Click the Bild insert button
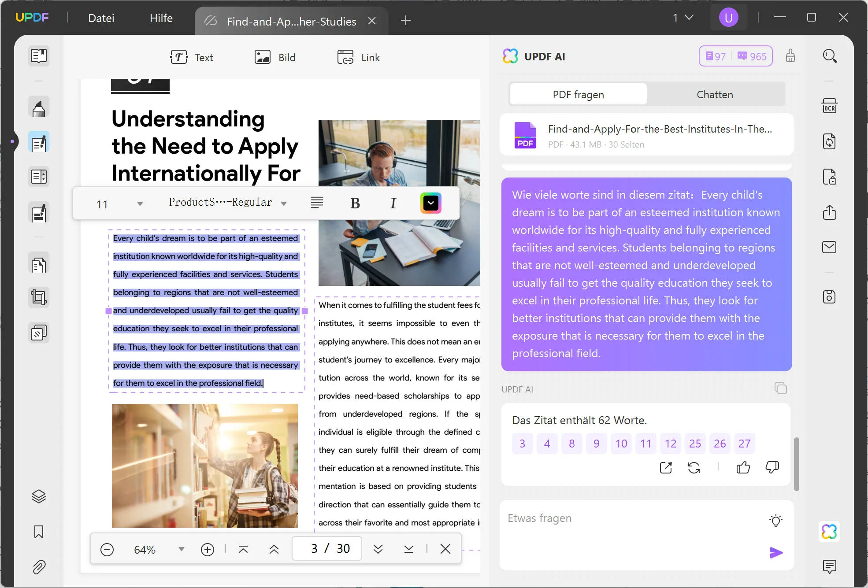Image resolution: width=868 pixels, height=588 pixels. tap(275, 57)
